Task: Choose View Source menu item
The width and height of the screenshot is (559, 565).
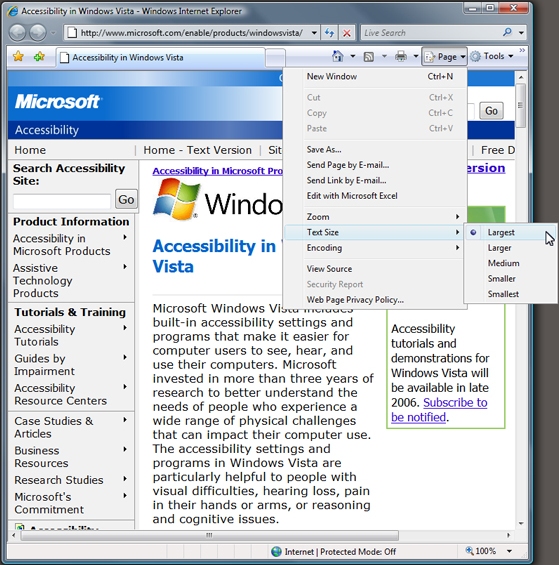Action: coord(375,269)
